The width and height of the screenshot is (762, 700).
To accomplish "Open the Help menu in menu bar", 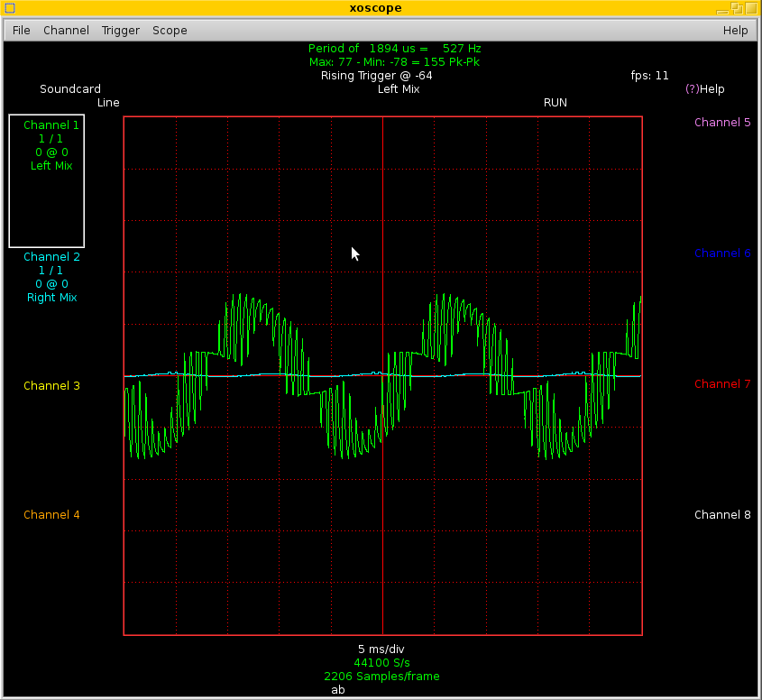I will pos(735,30).
